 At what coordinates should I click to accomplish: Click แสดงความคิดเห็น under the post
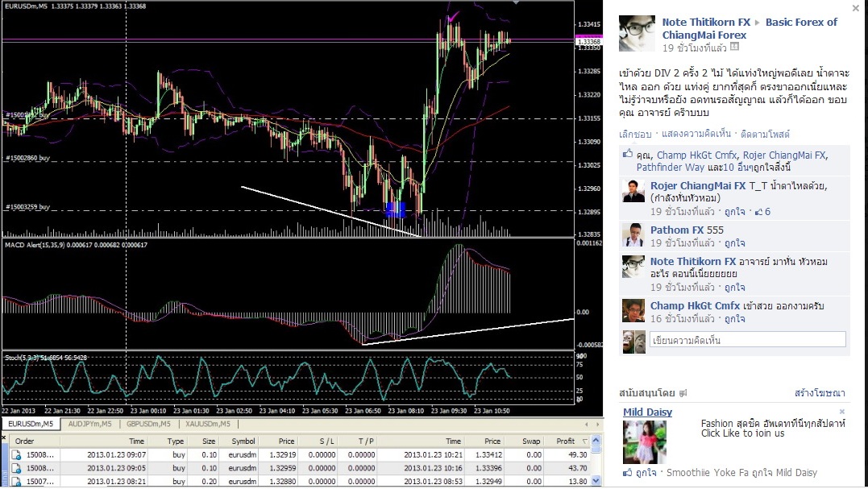coord(696,134)
